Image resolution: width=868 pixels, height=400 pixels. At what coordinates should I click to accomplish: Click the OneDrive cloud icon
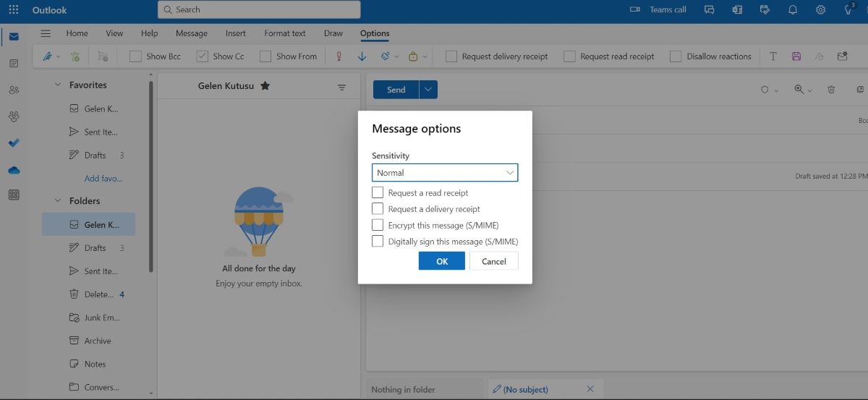pos(14,170)
